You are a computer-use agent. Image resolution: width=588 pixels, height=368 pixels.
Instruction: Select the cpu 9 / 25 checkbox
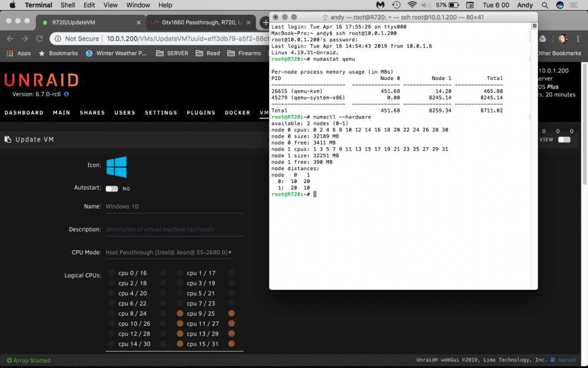pos(180,313)
